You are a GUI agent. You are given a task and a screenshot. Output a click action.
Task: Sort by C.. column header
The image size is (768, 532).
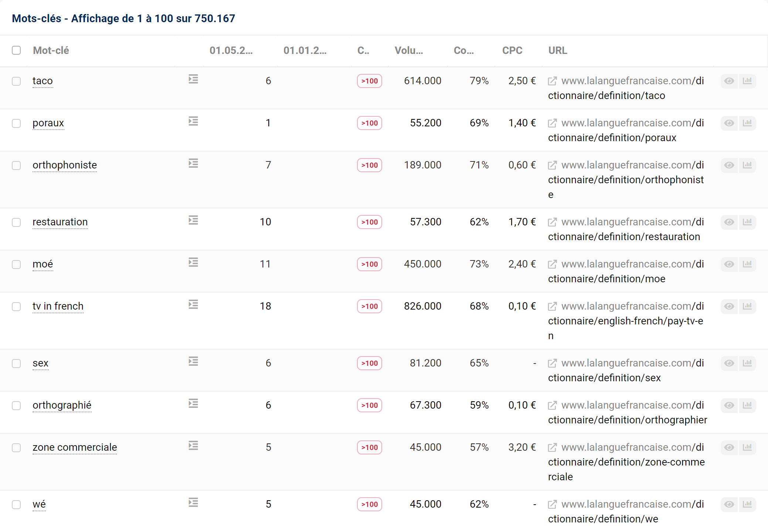363,50
